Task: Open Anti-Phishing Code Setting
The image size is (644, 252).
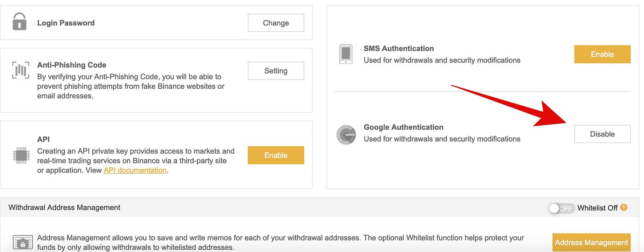Action: (276, 71)
